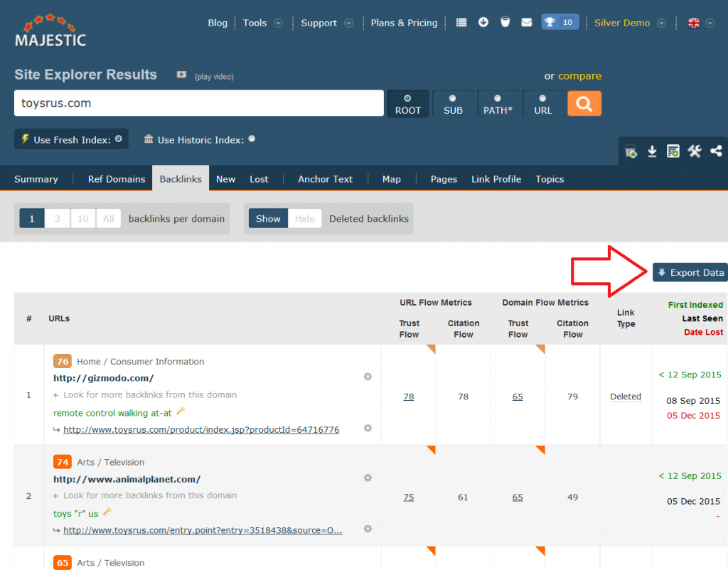
Task: Set 10 backlinks per domain
Action: pos(83,218)
